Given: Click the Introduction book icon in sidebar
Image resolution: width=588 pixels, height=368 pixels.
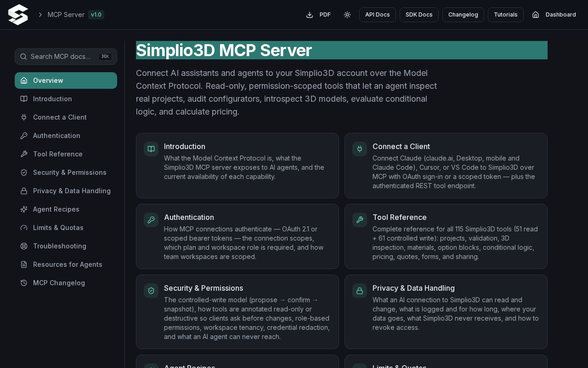Looking at the screenshot, I should 24,99.
